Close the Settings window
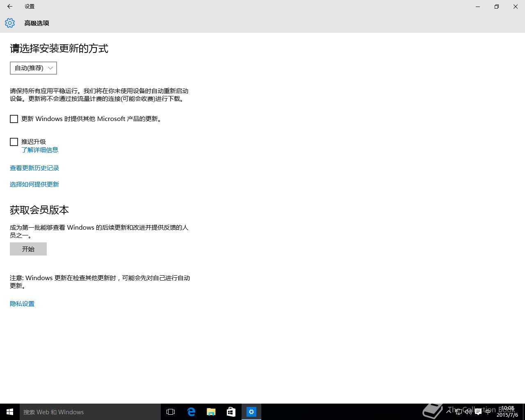This screenshot has height=420, width=525. tap(516, 7)
